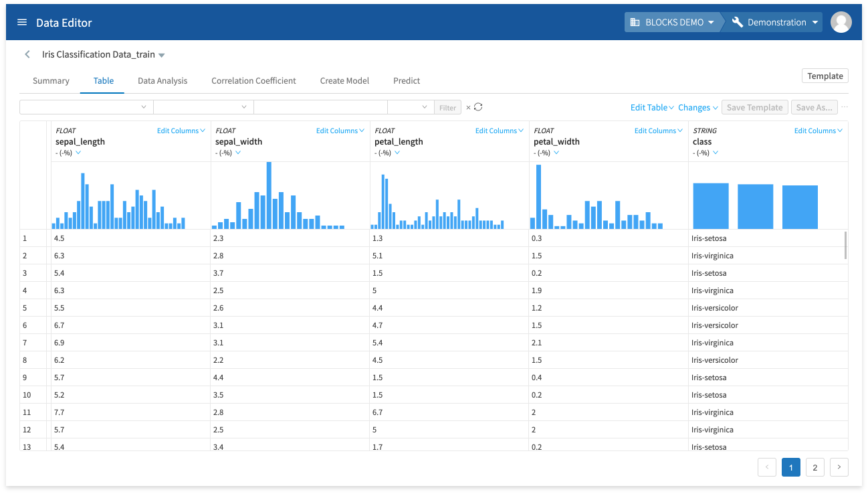Image resolution: width=868 pixels, height=494 pixels.
Task: Expand the Iris Classification Data_train dataset dropdown
Action: click(161, 55)
